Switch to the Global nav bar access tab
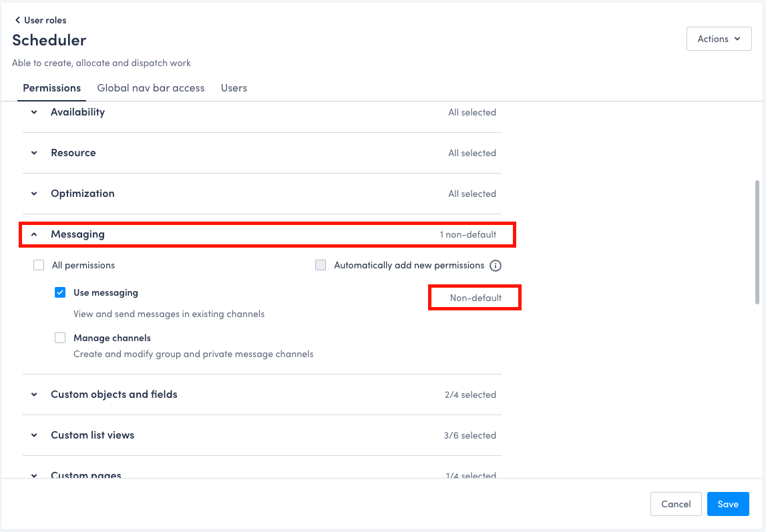Viewport: 766px width, 532px height. (150, 87)
